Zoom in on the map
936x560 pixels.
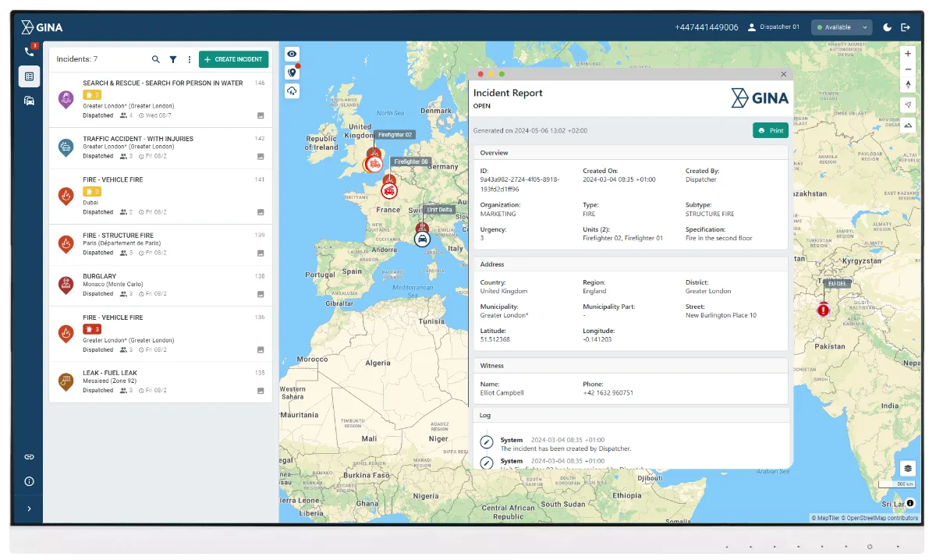point(908,54)
